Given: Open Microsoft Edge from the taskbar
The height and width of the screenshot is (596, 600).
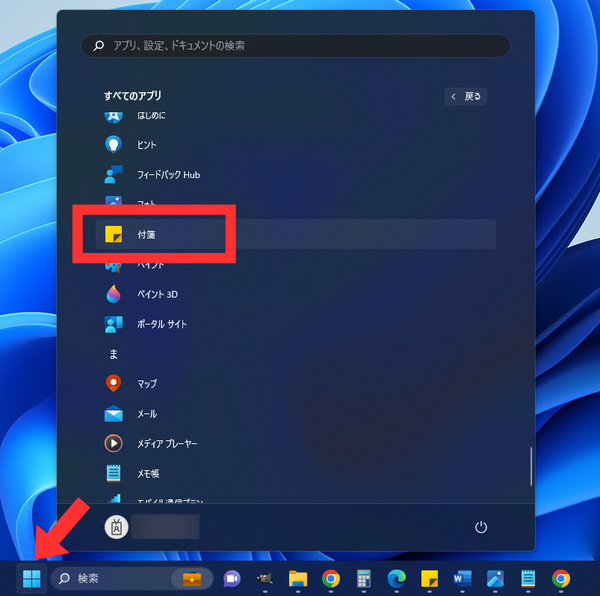Looking at the screenshot, I should pos(396,578).
